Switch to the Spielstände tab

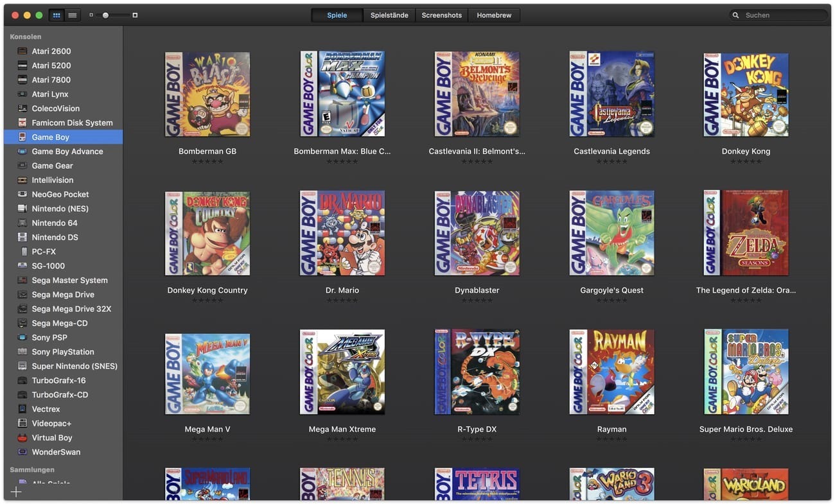point(389,15)
